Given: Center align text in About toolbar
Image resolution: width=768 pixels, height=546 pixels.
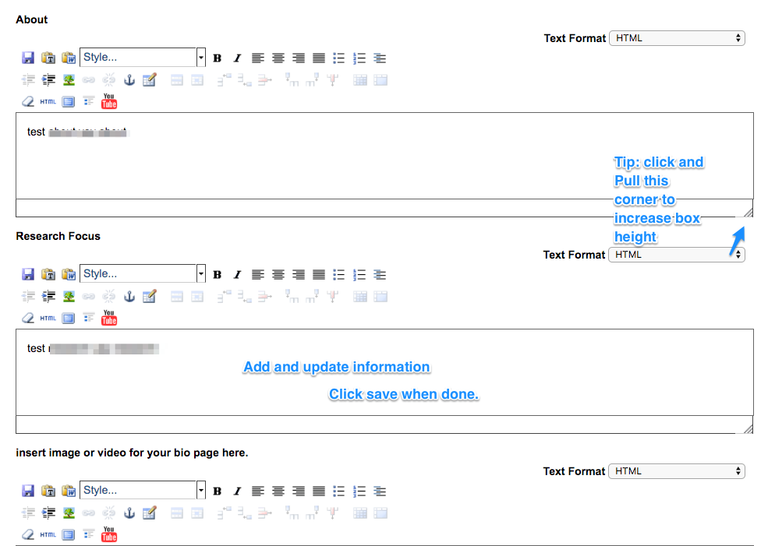Looking at the screenshot, I should 278,58.
